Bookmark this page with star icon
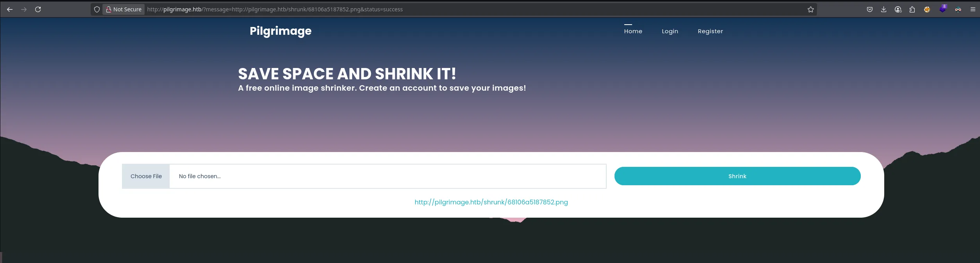The height and width of the screenshot is (263, 980). coord(810,9)
